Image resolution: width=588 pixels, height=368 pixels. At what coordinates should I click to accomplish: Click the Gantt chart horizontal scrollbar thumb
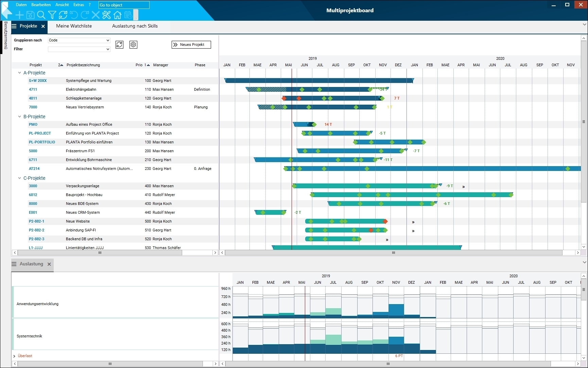[394, 253]
